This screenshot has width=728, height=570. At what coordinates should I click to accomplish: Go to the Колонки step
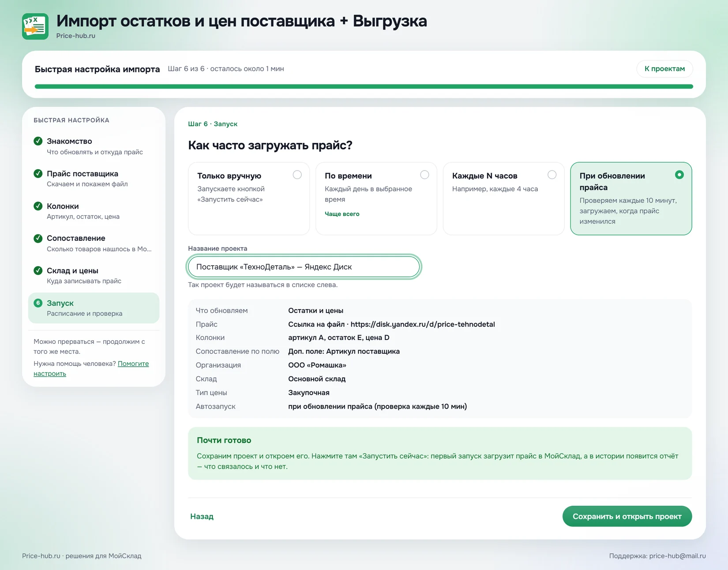tap(94, 211)
